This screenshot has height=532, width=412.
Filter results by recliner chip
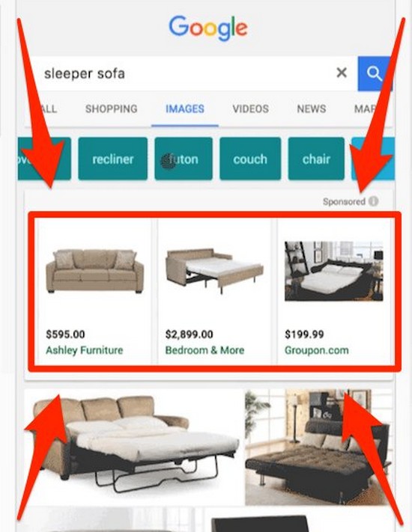coord(113,159)
